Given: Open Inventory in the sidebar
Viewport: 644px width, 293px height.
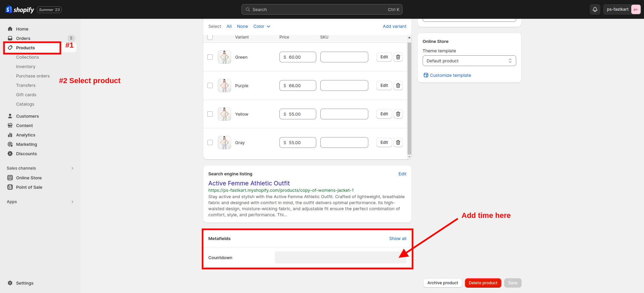Looking at the screenshot, I should click(x=25, y=67).
